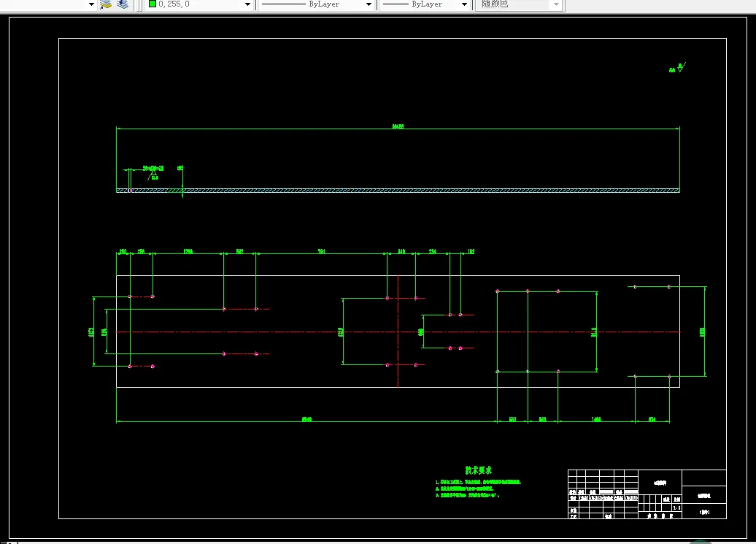Select the 技术要求 heading text in drawing
The width and height of the screenshot is (756, 544).
click(x=478, y=470)
